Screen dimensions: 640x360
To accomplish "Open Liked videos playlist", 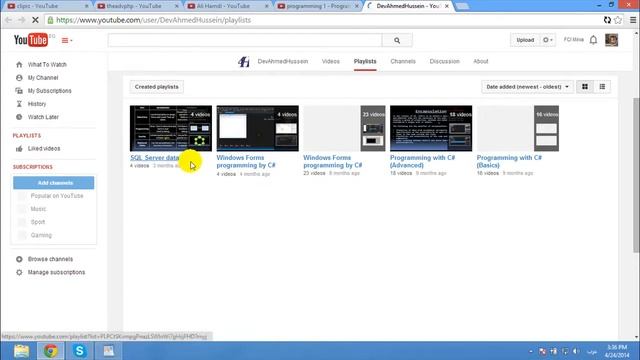I will point(44,149).
